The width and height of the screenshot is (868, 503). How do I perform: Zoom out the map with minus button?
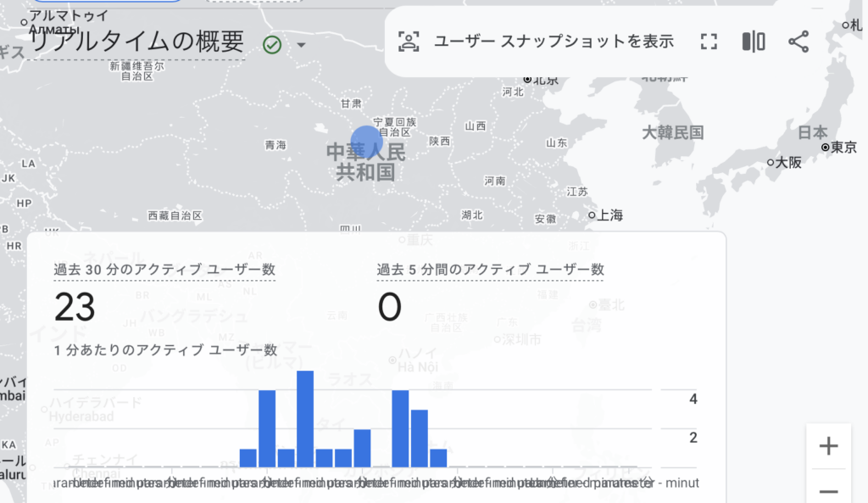[828, 490]
